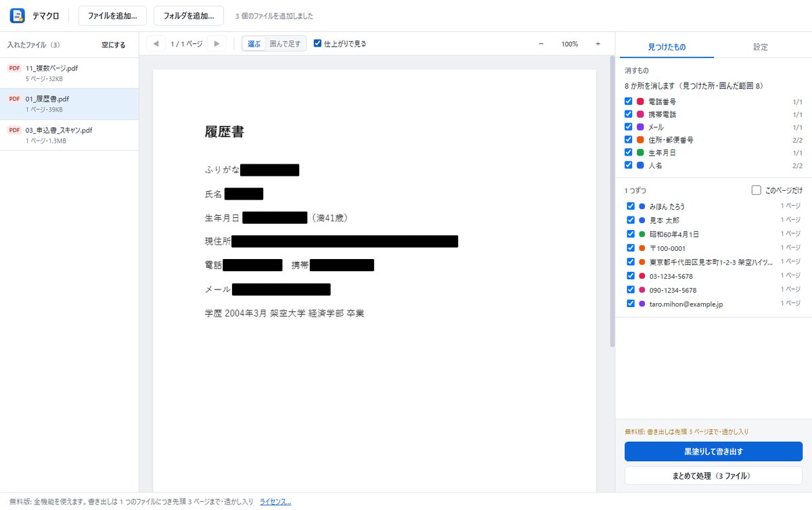The height and width of the screenshot is (510, 812).
Task: Click the redaction box after 氏名
Action: click(244, 194)
